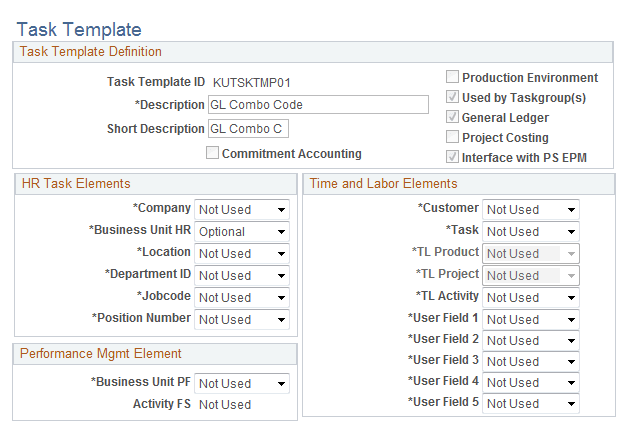Open the Company dropdown

coord(242,210)
